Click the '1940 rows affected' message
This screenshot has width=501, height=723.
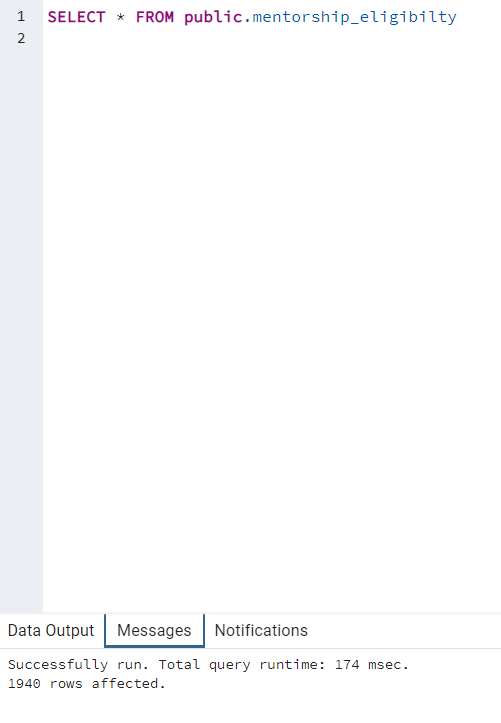(87, 683)
